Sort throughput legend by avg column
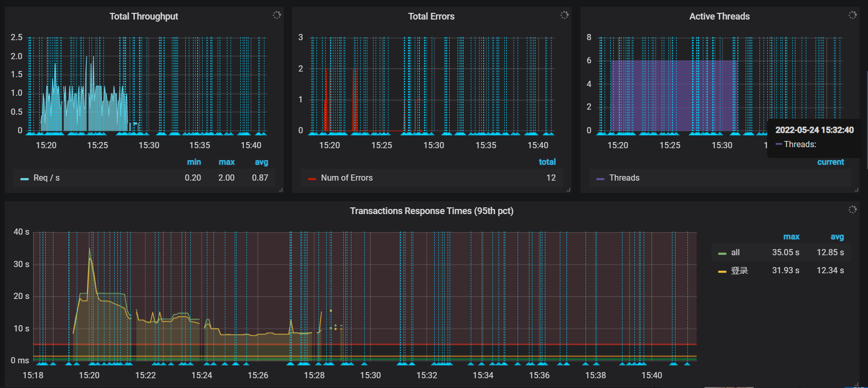The image size is (868, 388). click(x=261, y=162)
